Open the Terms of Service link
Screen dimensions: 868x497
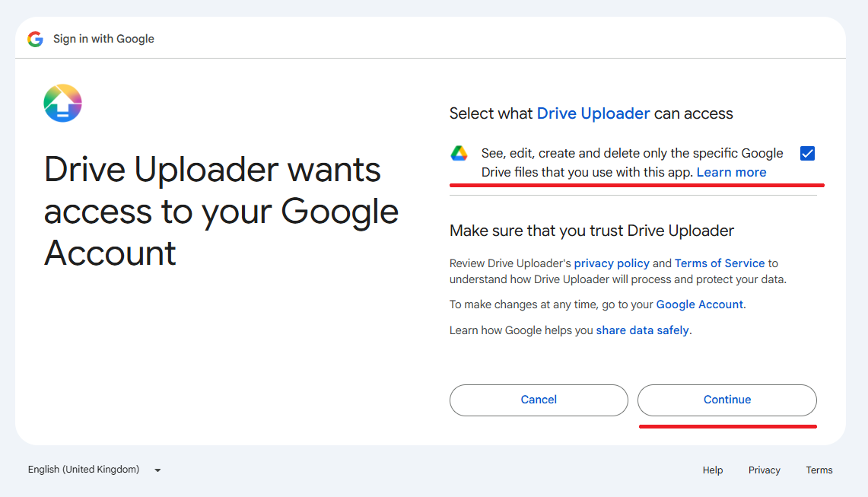coord(719,263)
